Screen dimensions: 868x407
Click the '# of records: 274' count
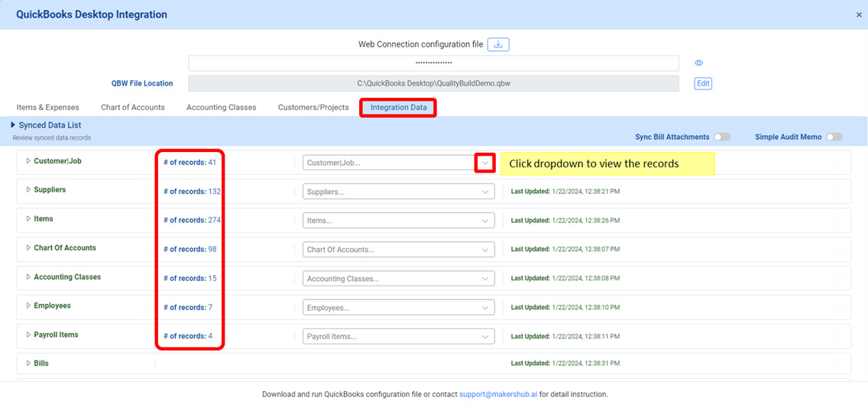click(x=192, y=220)
